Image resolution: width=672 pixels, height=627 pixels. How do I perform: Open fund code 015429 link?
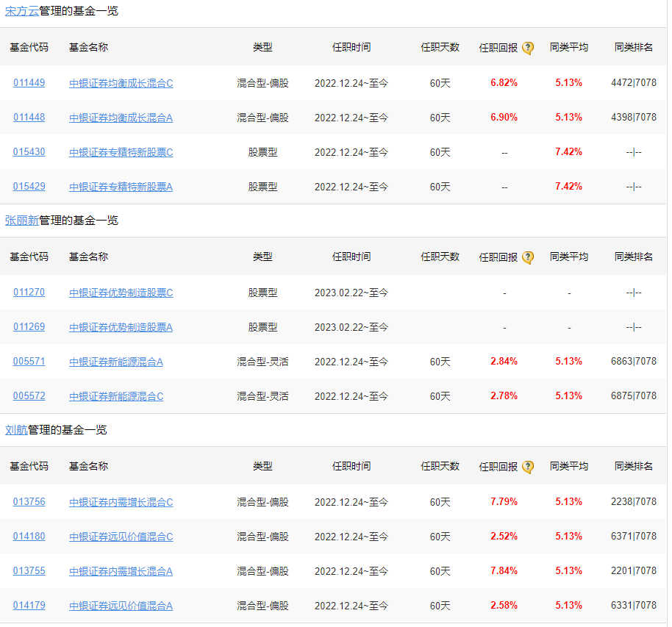[x=29, y=187]
